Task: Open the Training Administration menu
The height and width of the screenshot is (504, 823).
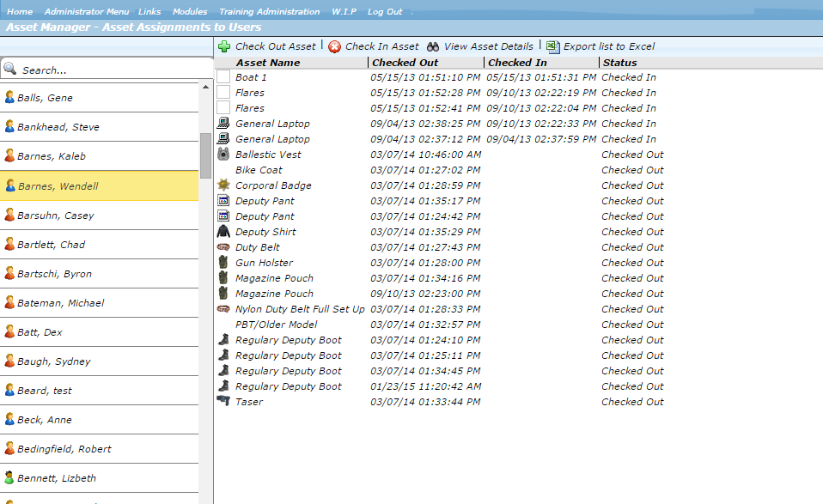Action: (269, 12)
